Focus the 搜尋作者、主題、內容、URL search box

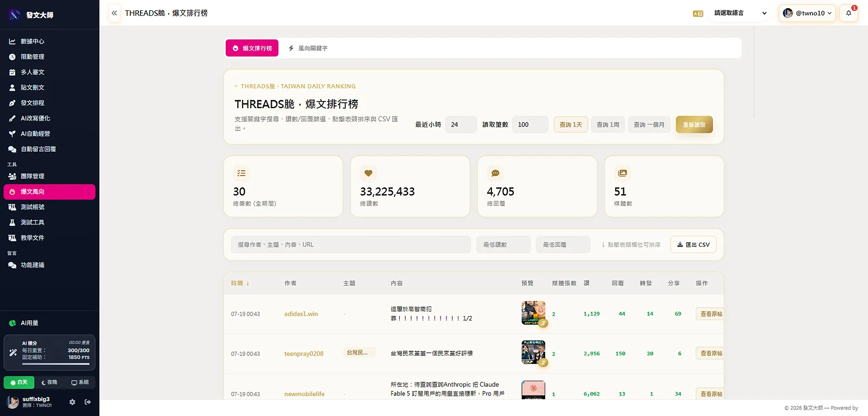click(x=351, y=244)
